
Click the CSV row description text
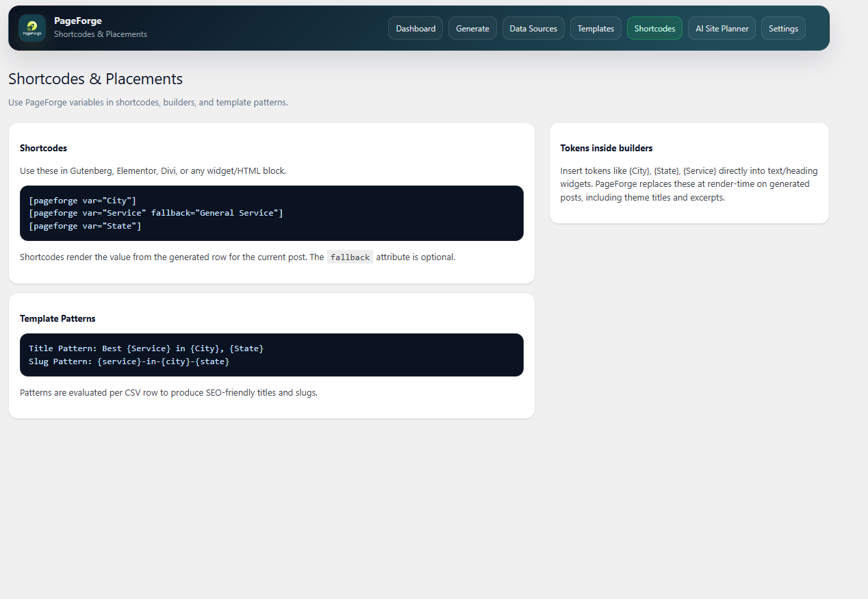168,392
